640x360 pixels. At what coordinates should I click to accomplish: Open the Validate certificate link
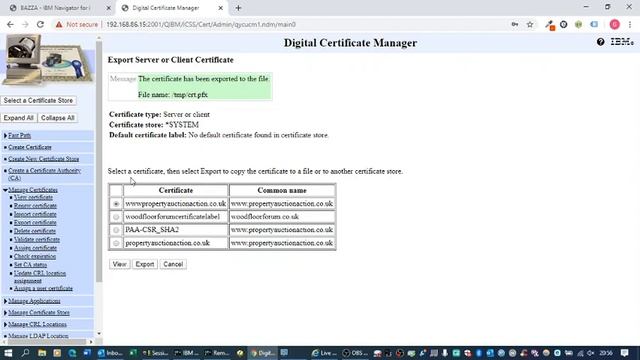tap(37, 240)
